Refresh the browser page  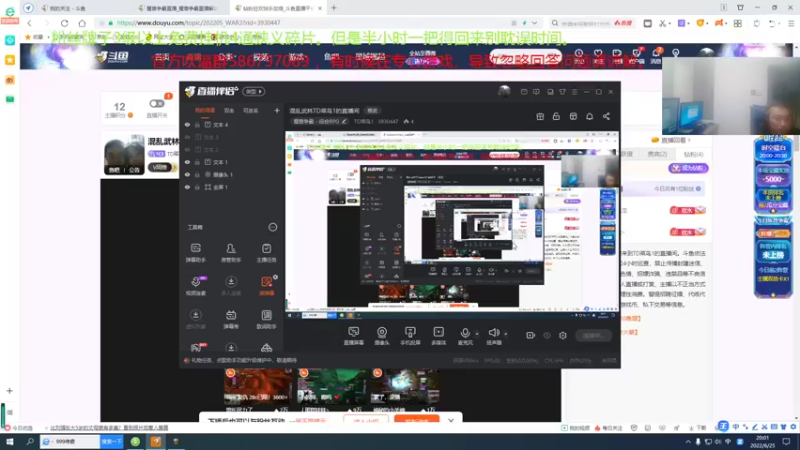(x=64, y=23)
